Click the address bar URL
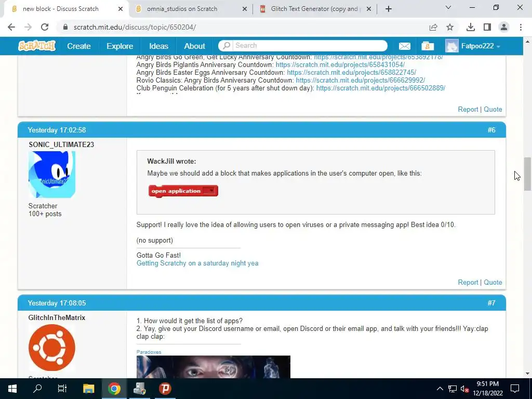Image resolution: width=532 pixels, height=399 pixels. coord(135,27)
